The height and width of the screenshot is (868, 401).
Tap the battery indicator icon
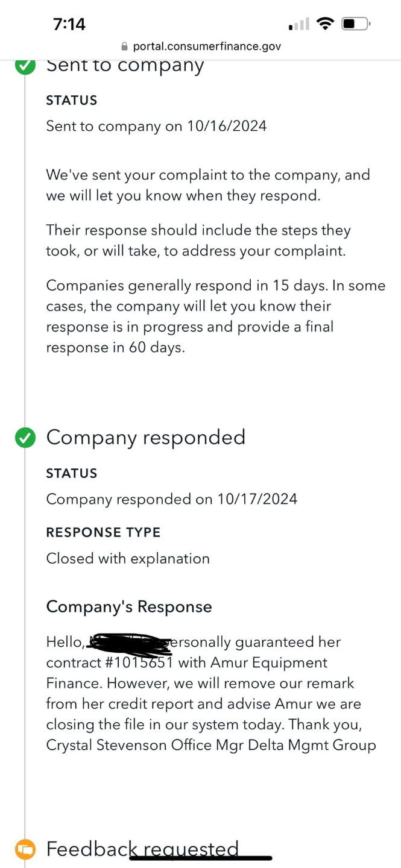point(356,24)
